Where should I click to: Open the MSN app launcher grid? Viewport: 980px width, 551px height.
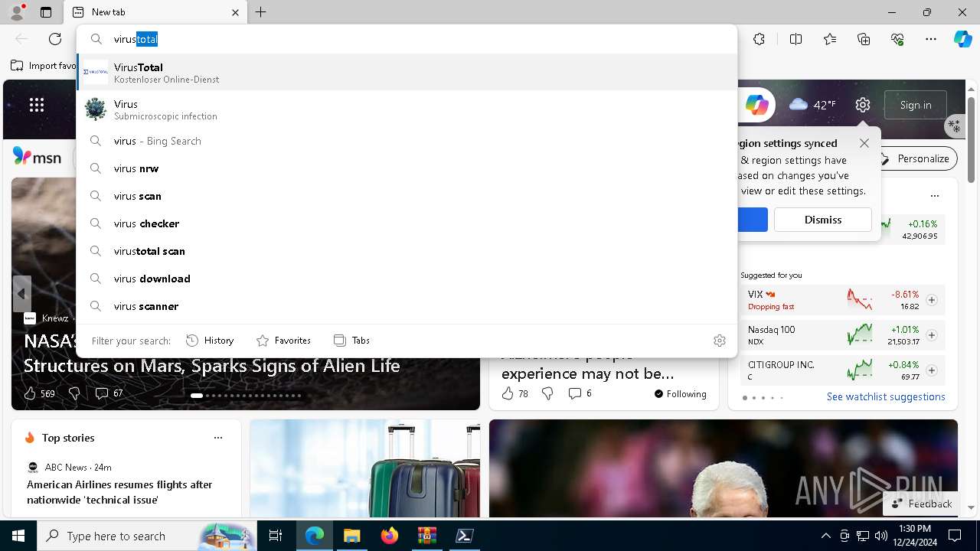pos(37,105)
